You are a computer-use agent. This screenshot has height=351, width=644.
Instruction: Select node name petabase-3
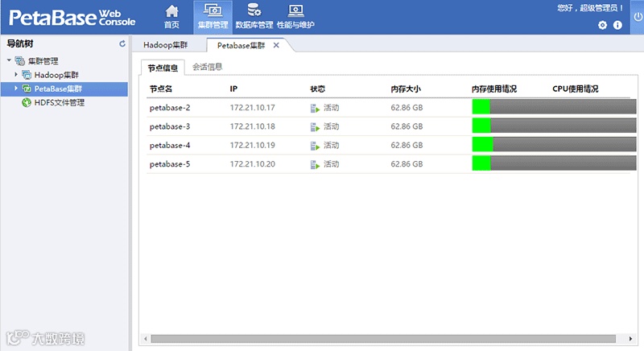[x=170, y=126]
